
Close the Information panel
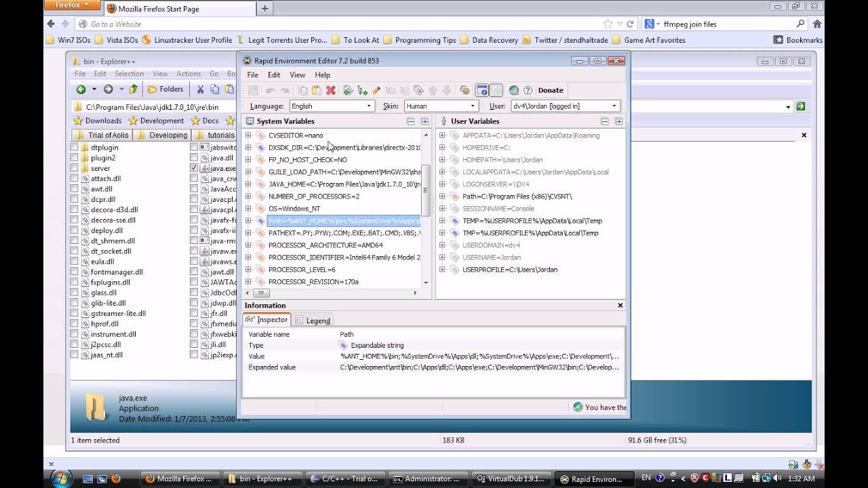(x=620, y=306)
